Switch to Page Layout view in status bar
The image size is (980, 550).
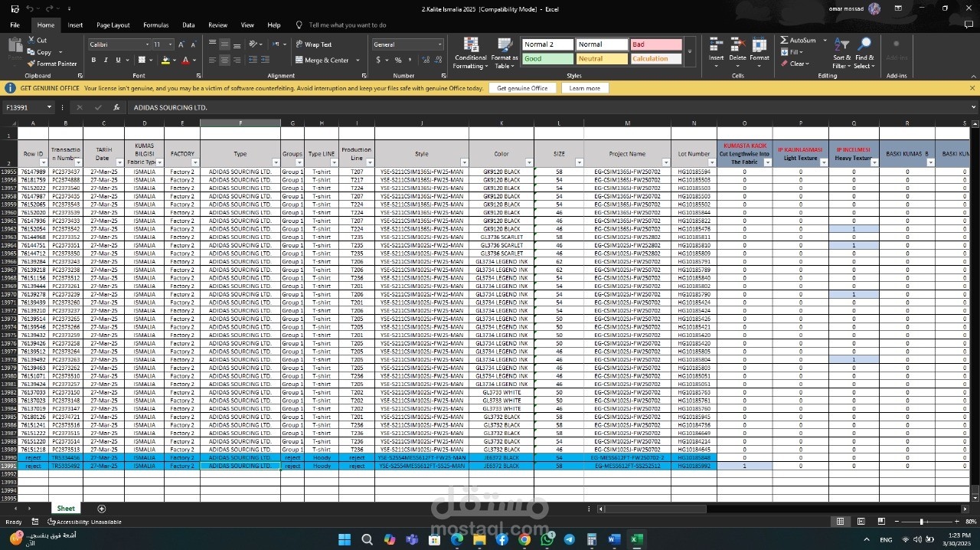pos(861,522)
